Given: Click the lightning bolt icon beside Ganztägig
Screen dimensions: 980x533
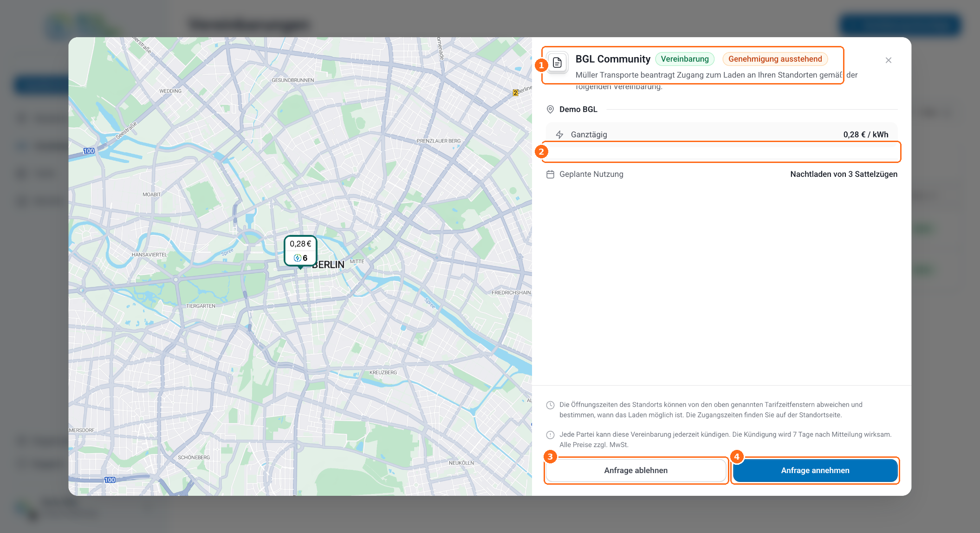Looking at the screenshot, I should pos(559,135).
